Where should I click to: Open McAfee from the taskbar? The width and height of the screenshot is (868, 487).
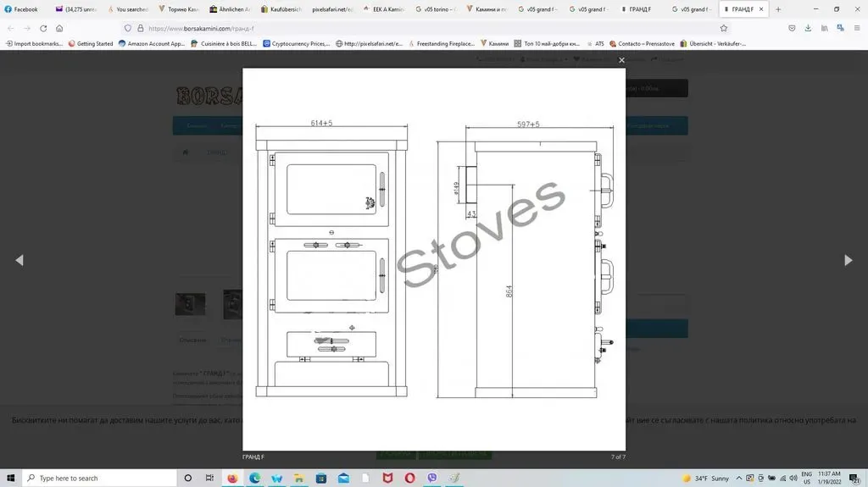[387, 478]
